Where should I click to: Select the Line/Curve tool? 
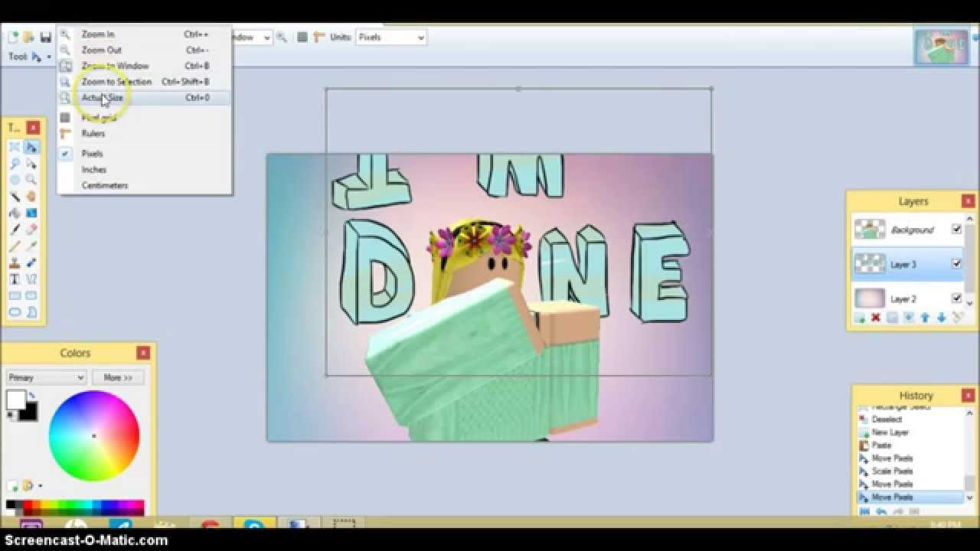tap(31, 279)
